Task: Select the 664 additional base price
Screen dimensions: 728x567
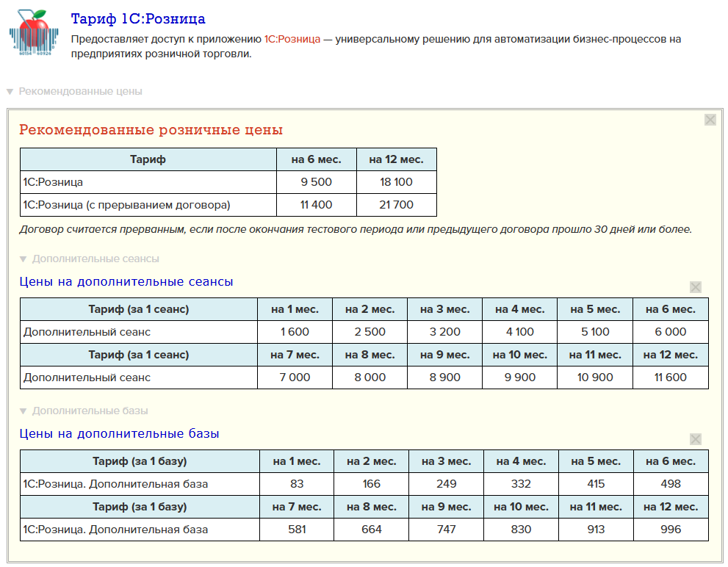Action: pyautogui.click(x=372, y=530)
